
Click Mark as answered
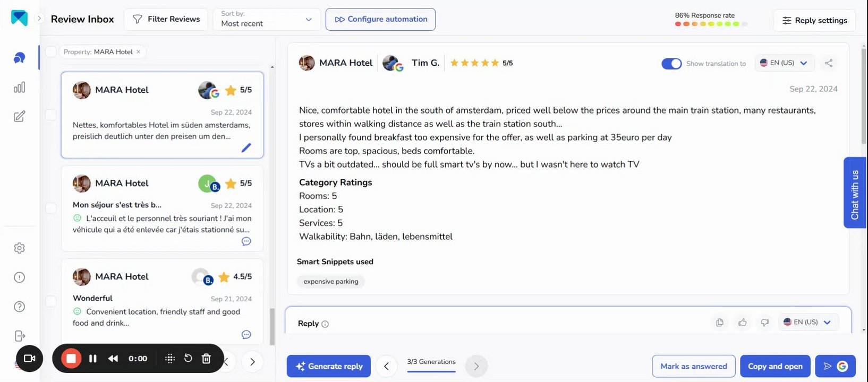pos(693,366)
